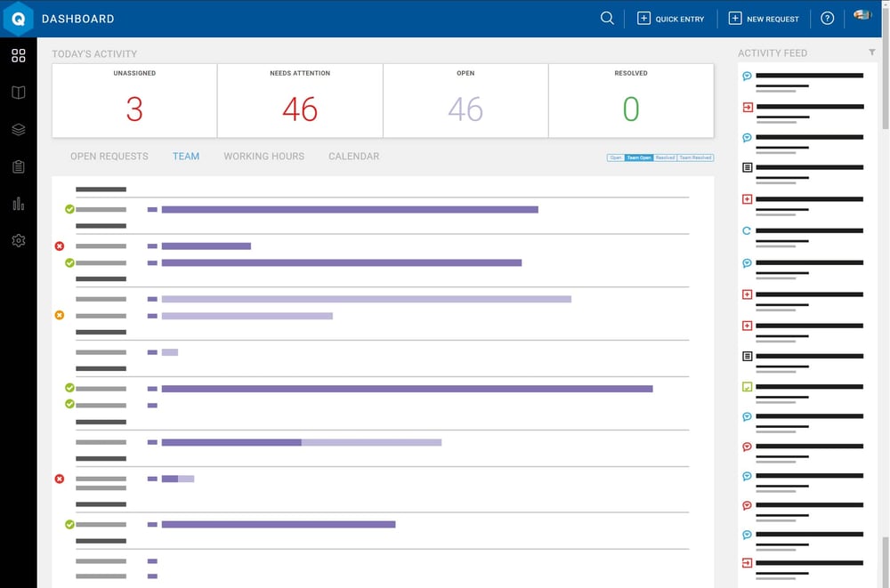
Task: Click the blue refresh icon in activity feed
Action: [747, 230]
